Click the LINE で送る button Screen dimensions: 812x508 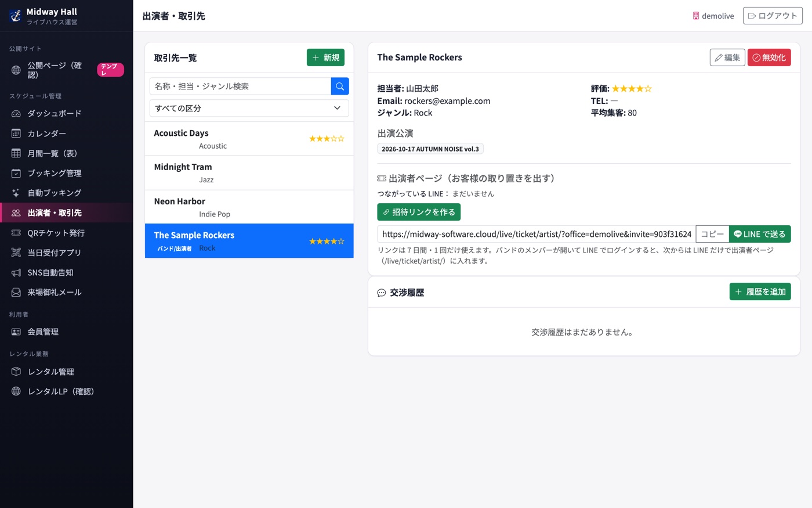[760, 234]
